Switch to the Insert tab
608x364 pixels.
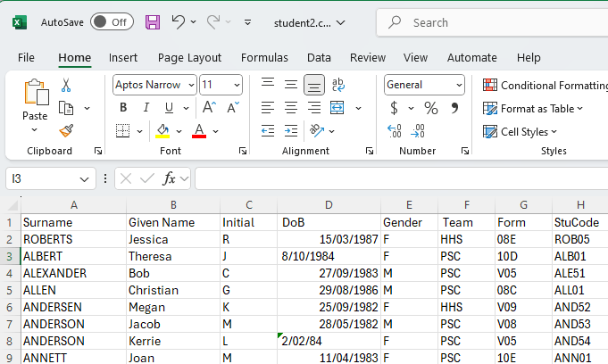click(123, 58)
